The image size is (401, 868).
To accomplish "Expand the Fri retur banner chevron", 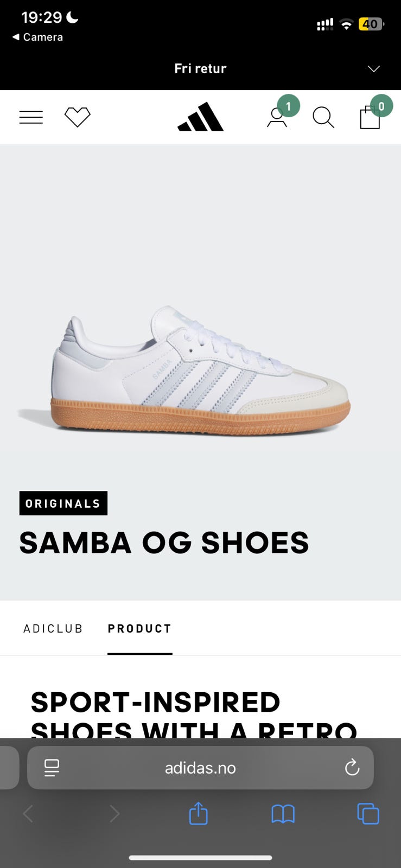I will (x=373, y=68).
